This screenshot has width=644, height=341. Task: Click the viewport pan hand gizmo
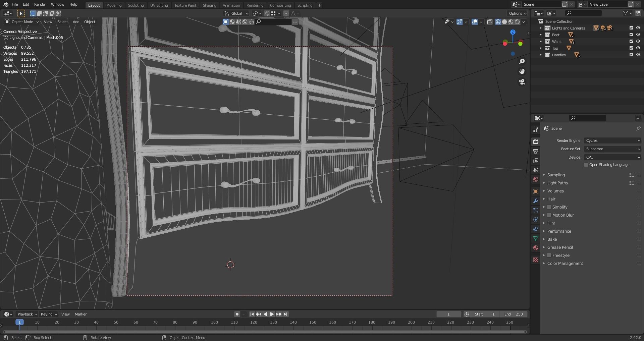pyautogui.click(x=522, y=71)
